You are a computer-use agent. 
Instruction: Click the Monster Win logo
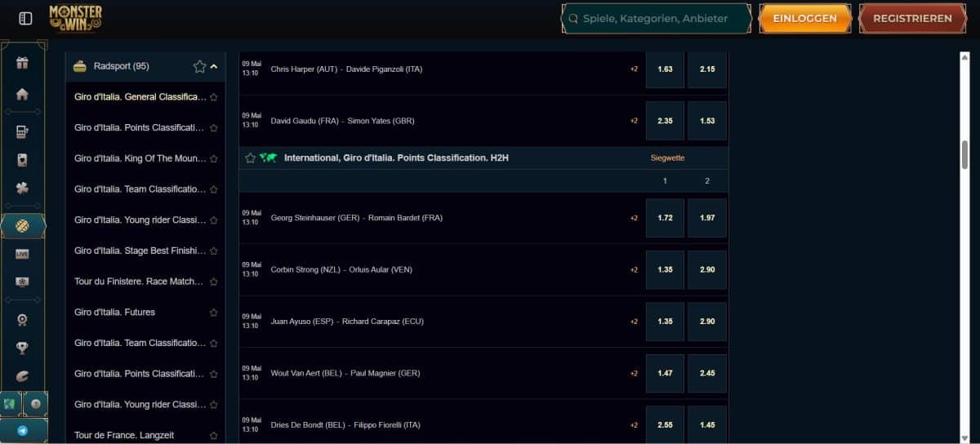(75, 18)
